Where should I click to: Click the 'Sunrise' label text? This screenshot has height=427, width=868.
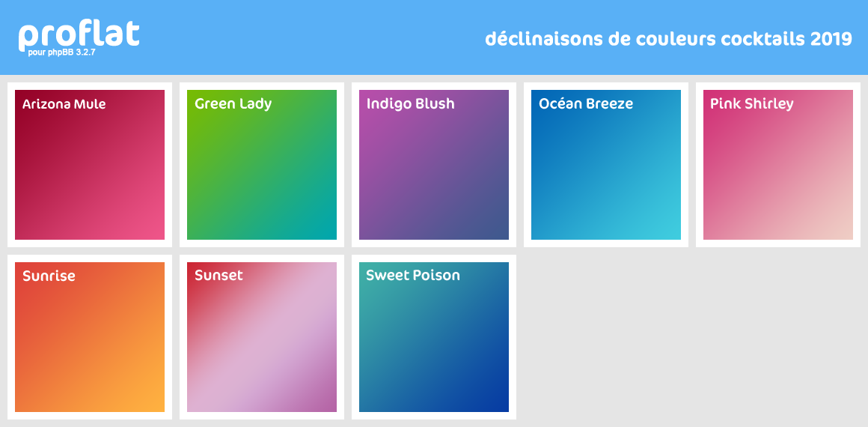tap(49, 276)
